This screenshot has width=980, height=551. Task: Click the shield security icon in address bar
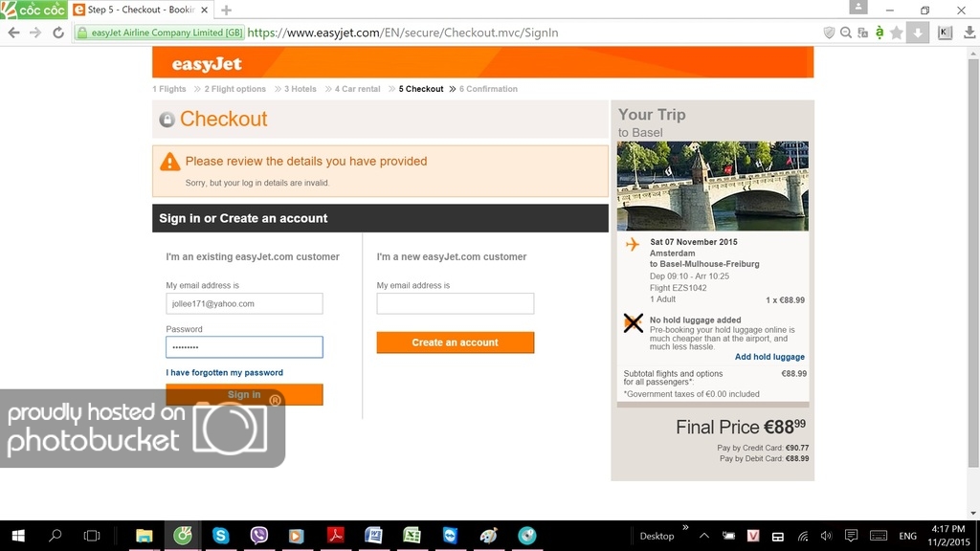click(x=829, y=33)
